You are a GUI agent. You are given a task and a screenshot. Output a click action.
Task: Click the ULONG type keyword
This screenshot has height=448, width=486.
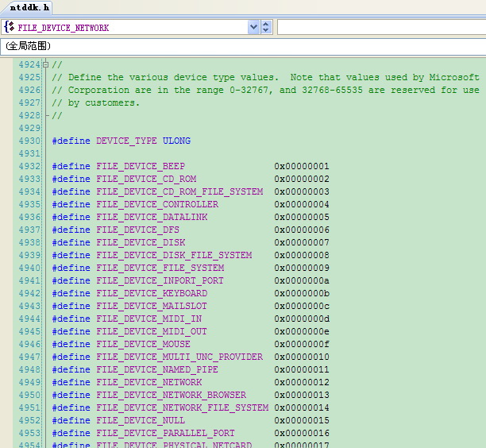click(176, 141)
